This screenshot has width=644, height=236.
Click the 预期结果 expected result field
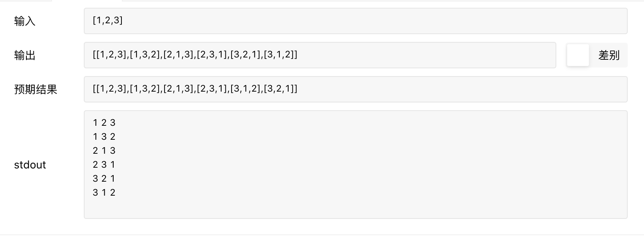(355, 89)
